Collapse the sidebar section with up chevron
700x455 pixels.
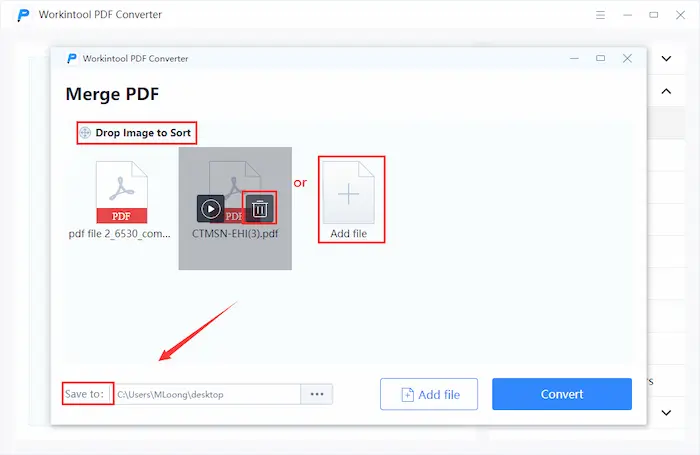666,92
